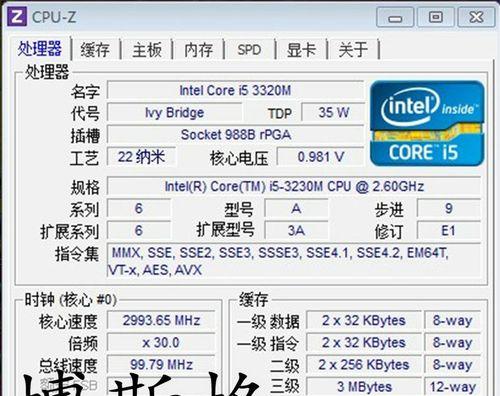Image resolution: width=500 pixels, height=396 pixels.
Task: Click the Intel Core i5 logo badge
Action: pyautogui.click(x=427, y=123)
